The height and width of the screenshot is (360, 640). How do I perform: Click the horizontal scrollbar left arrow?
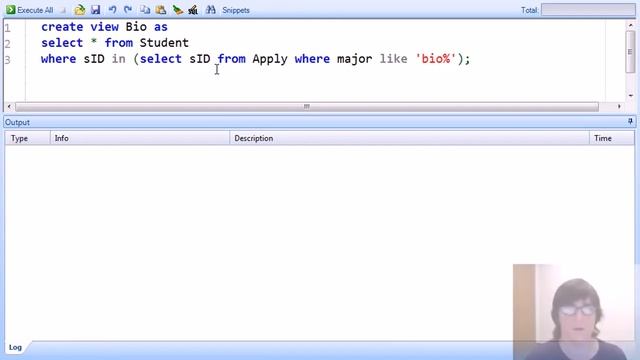click(9, 107)
